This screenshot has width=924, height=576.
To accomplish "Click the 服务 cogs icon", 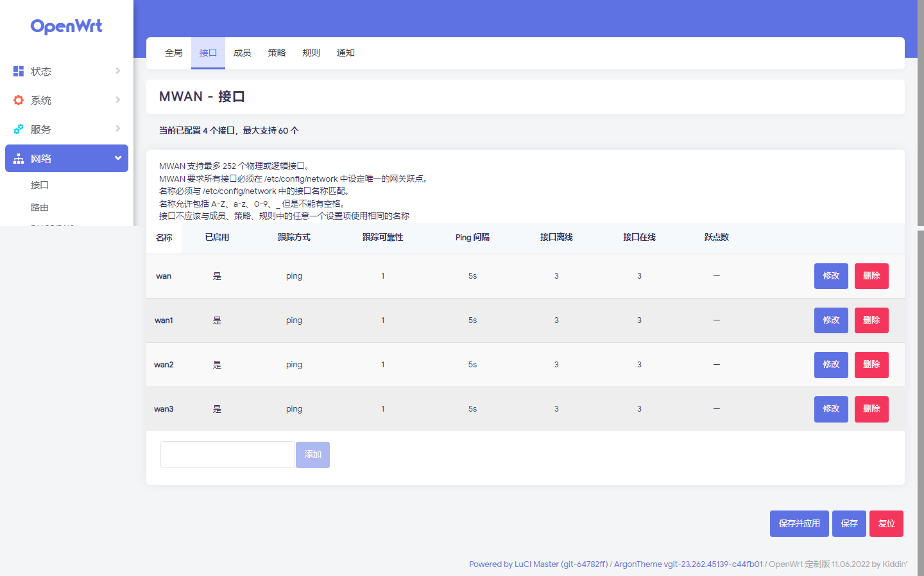I will (x=19, y=129).
